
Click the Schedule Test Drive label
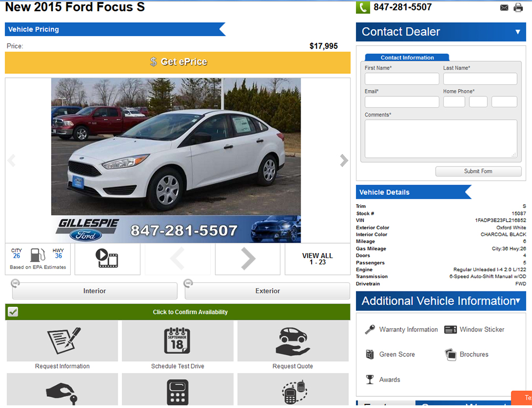point(178,366)
